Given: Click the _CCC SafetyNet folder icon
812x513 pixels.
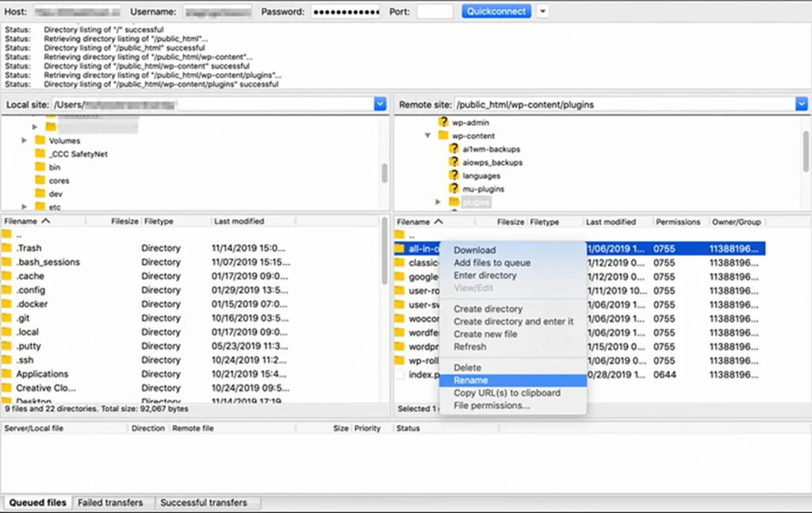Looking at the screenshot, I should click(40, 154).
